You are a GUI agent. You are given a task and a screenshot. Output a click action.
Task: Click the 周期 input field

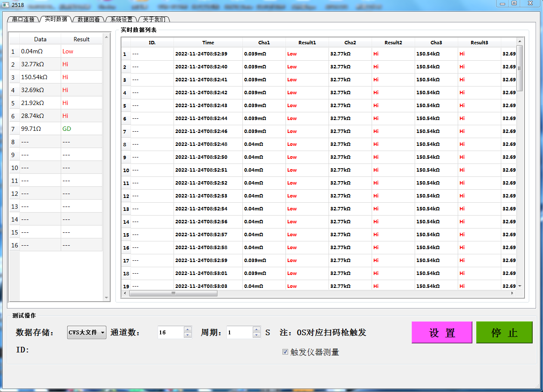pyautogui.click(x=239, y=333)
